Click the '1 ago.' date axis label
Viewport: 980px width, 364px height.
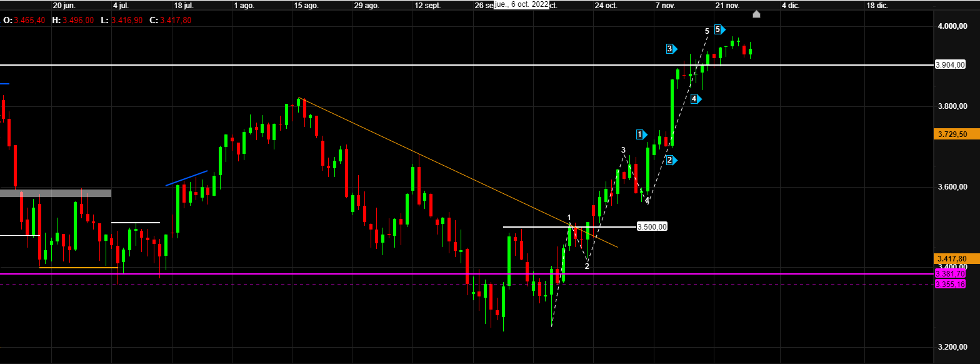[x=244, y=5]
